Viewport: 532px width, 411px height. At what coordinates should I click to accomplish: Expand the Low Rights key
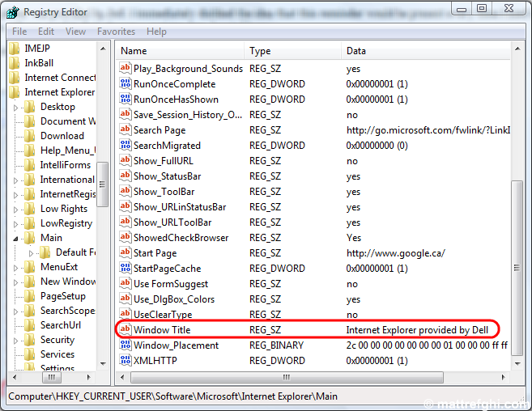point(16,209)
